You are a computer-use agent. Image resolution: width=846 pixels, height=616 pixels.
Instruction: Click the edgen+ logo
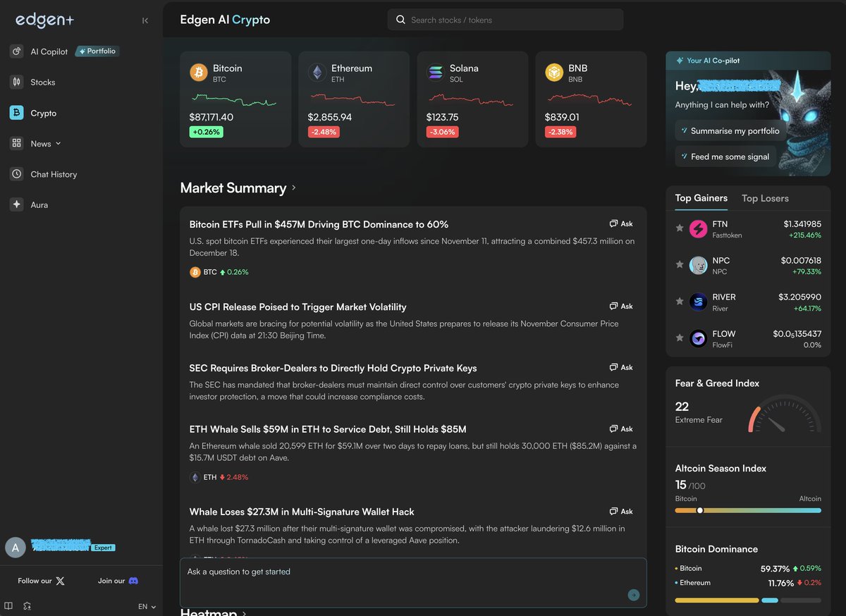click(44, 20)
